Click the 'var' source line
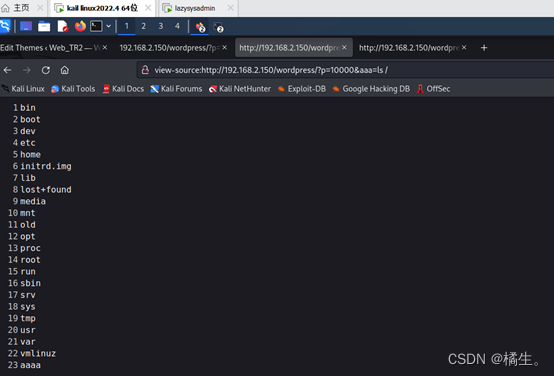The width and height of the screenshot is (554, 376). (x=28, y=341)
